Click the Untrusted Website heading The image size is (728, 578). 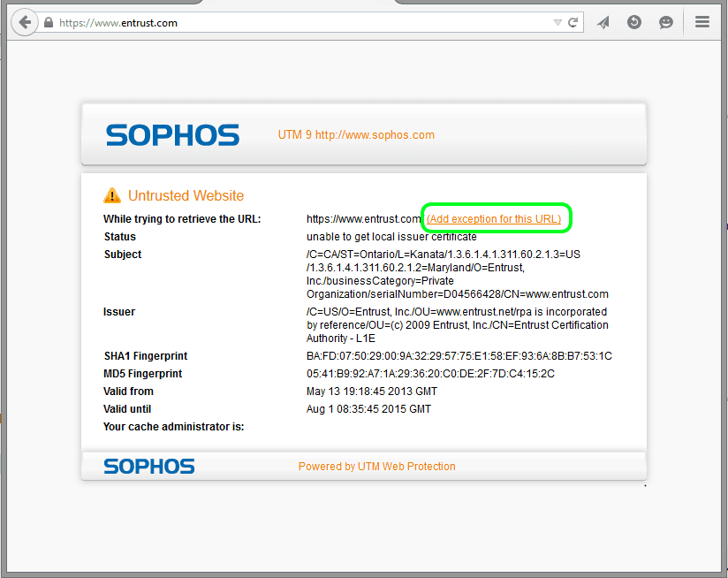186,196
